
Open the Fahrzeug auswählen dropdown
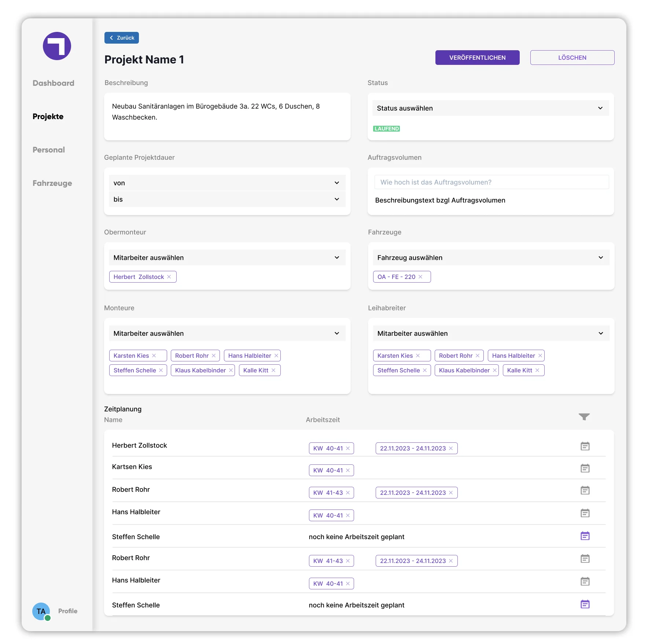click(x=491, y=258)
